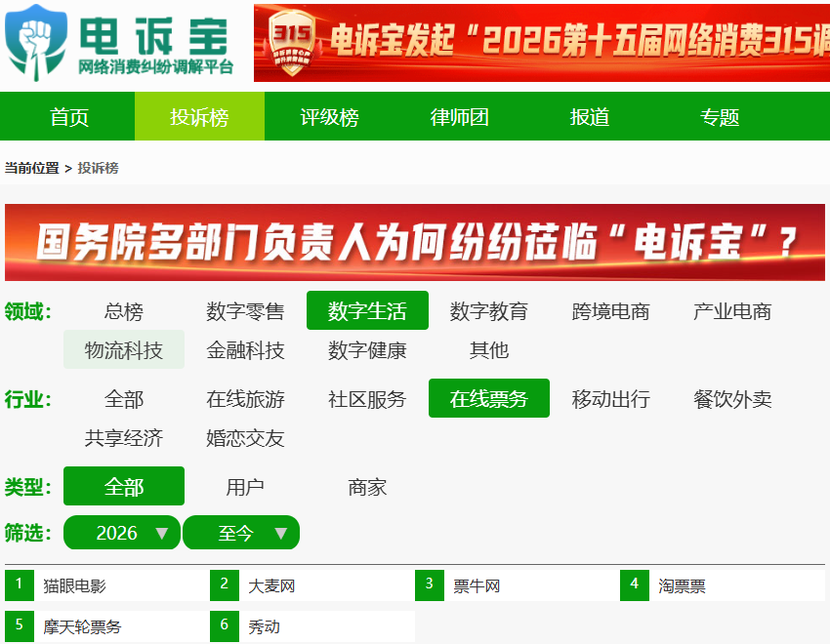Image resolution: width=830 pixels, height=644 pixels.
Task: Choose the 产业电商 domain filter
Action: coord(732,311)
